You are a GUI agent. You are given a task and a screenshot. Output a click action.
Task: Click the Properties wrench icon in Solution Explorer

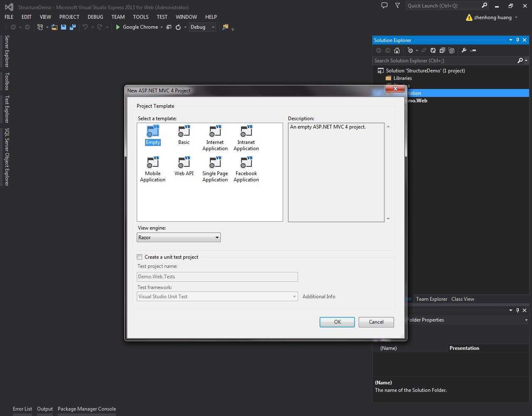click(464, 50)
